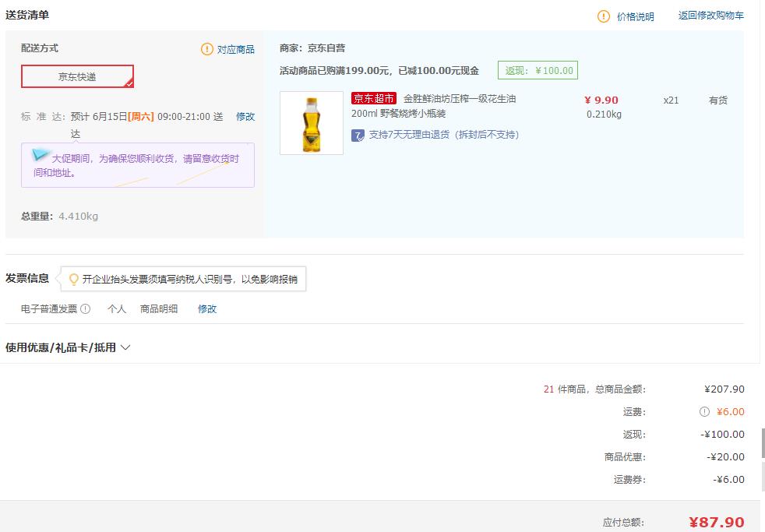Expand 使用优惠/礼品卡/抵用 section chevron
Image resolution: width=765 pixels, height=532 pixels.
tap(125, 347)
